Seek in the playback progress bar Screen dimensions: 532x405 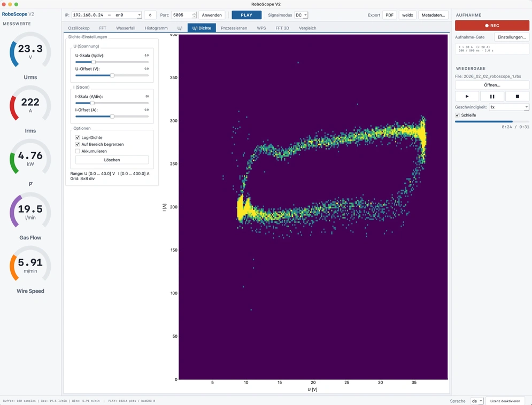(492, 121)
